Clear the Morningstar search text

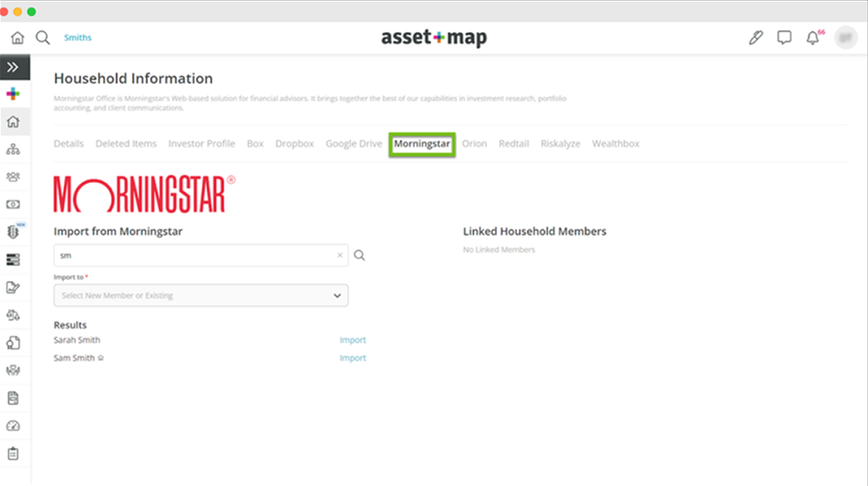[340, 255]
